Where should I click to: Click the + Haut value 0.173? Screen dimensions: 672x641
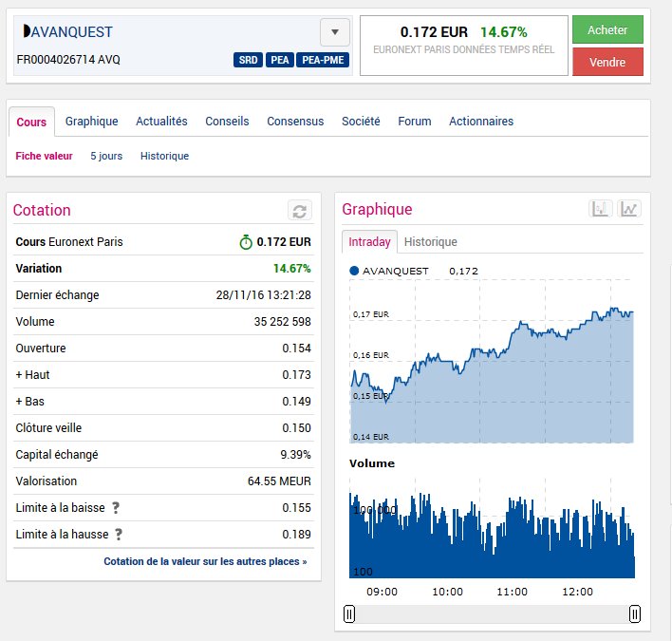click(x=296, y=375)
